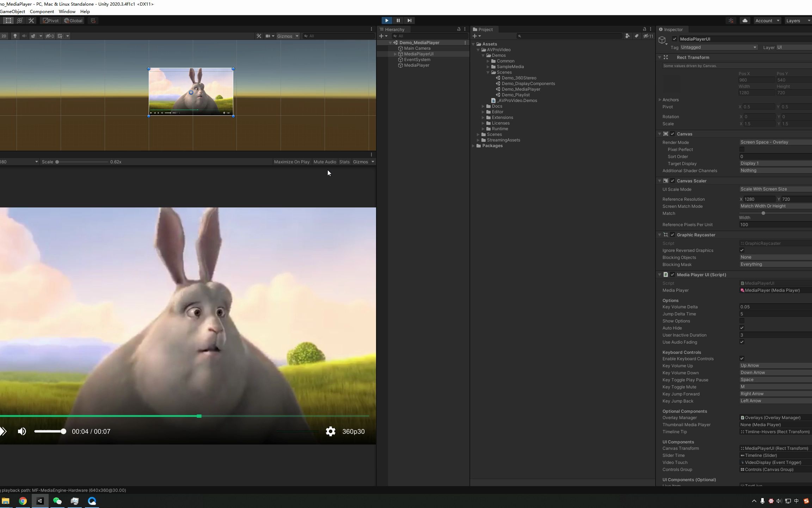Screen dimensions: 812x508
Task: Click Maximize On Play button
Action: pos(292,162)
